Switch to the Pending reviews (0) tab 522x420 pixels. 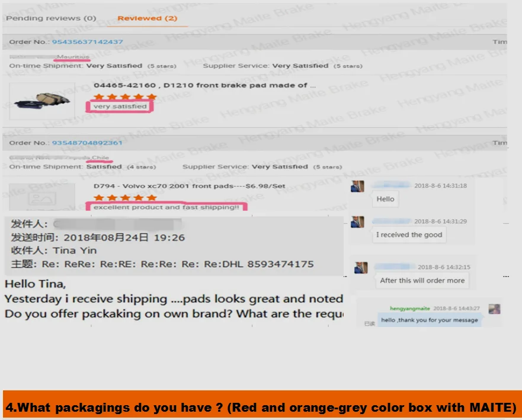(51, 18)
